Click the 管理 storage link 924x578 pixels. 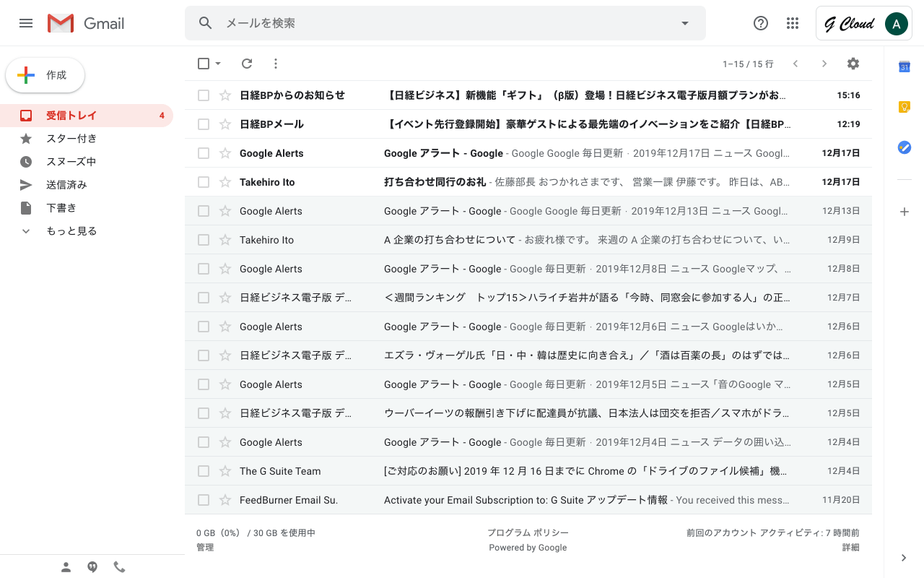(205, 548)
